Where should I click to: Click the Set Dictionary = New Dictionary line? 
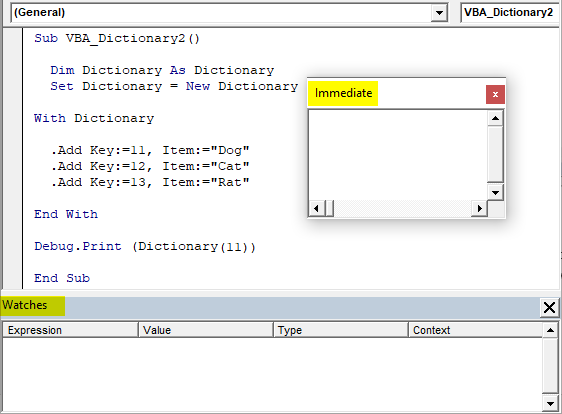[174, 86]
